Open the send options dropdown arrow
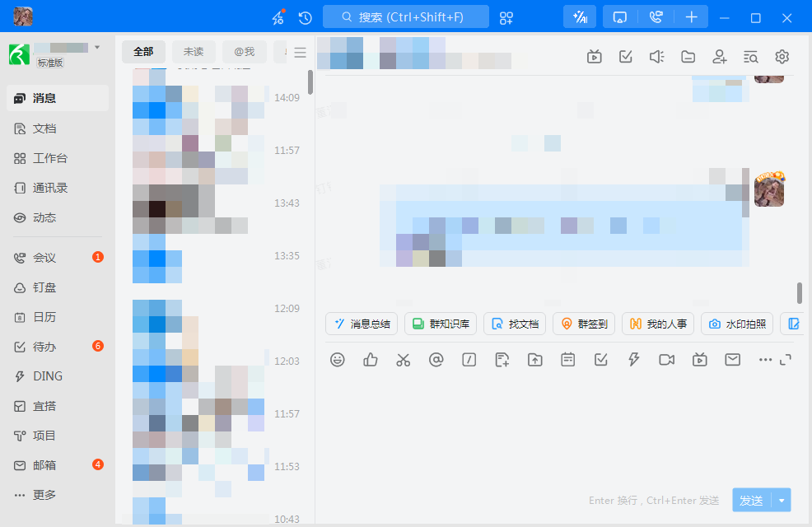 782,500
